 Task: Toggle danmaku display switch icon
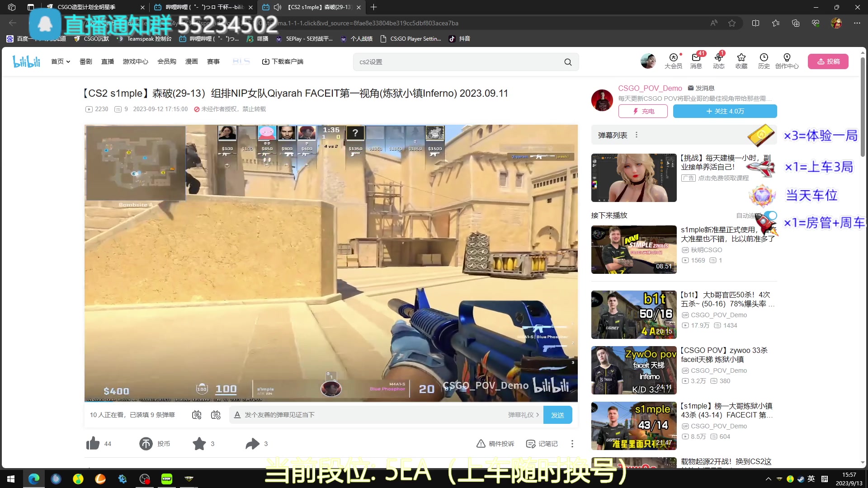197,415
